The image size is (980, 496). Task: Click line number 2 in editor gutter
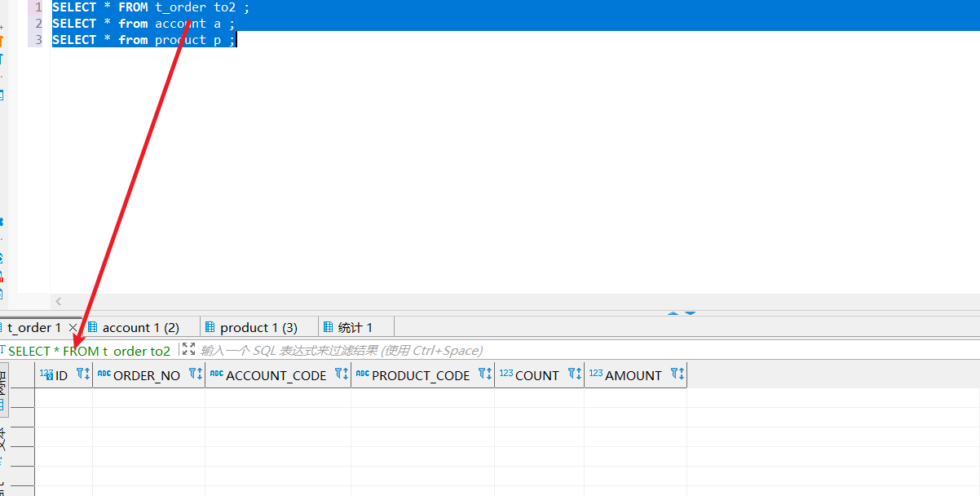pos(38,24)
